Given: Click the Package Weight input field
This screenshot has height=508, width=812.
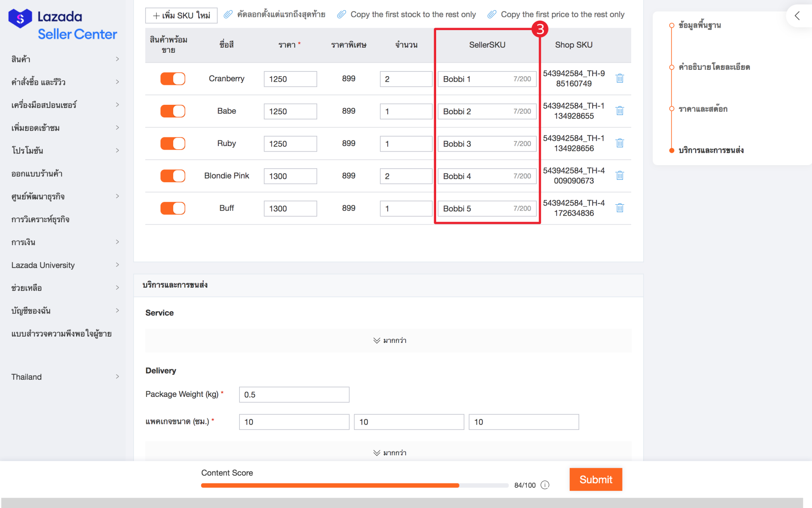Looking at the screenshot, I should pyautogui.click(x=294, y=394).
